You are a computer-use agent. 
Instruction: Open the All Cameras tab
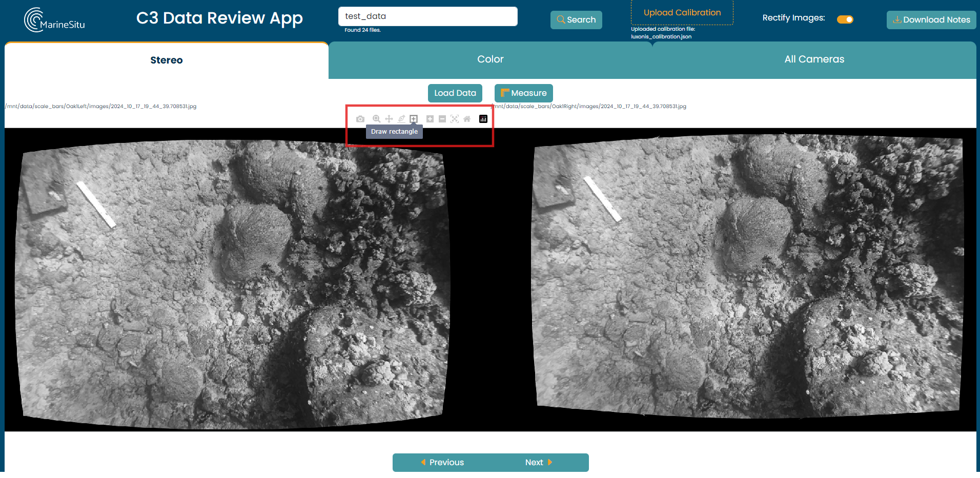814,59
